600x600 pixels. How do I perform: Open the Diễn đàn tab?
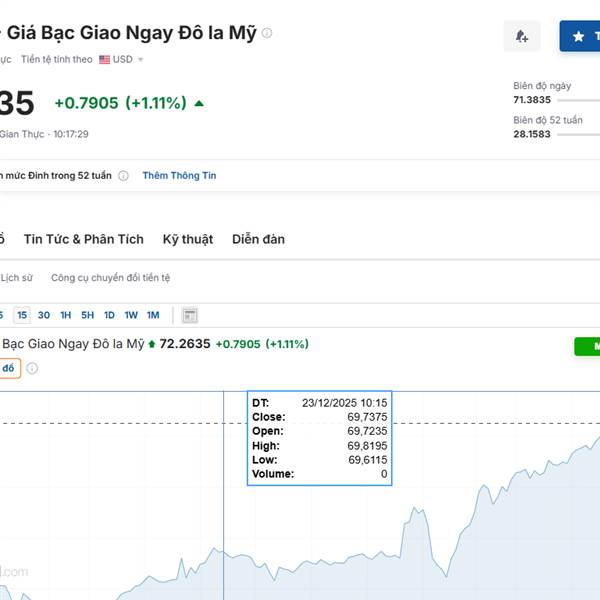[x=258, y=239]
